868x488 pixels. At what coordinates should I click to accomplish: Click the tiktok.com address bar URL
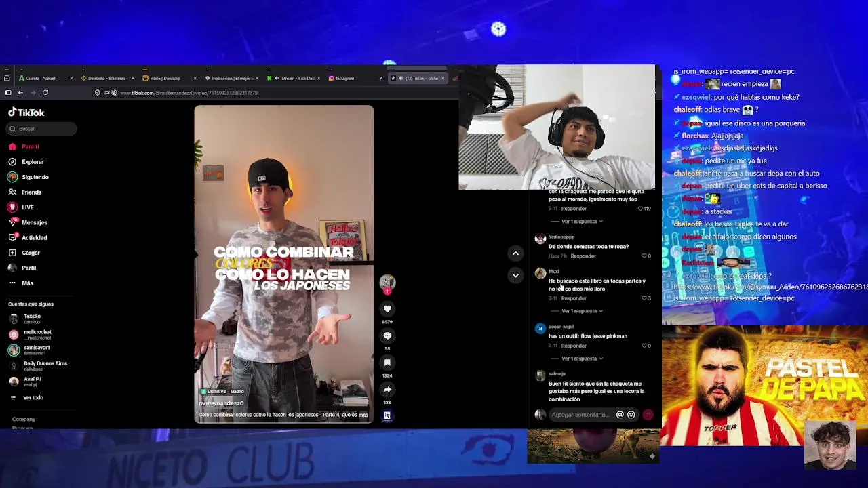coord(189,93)
